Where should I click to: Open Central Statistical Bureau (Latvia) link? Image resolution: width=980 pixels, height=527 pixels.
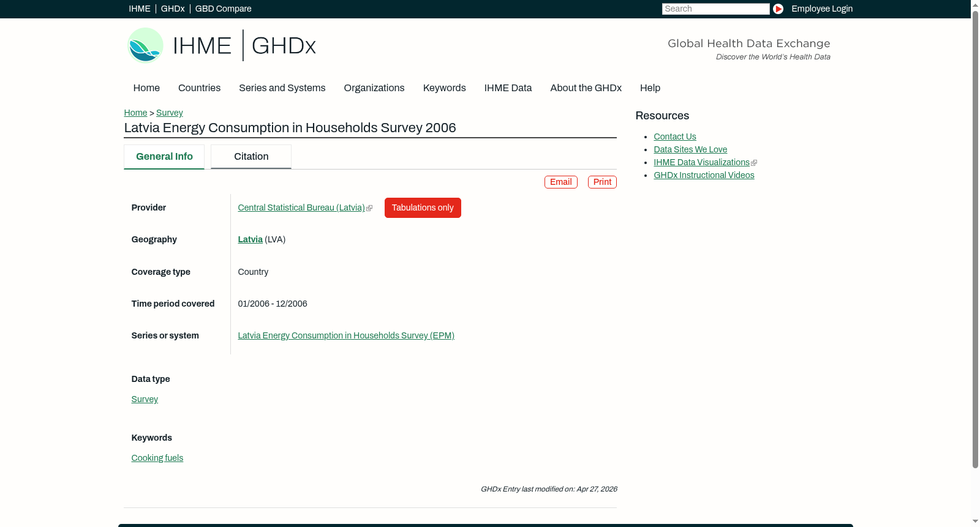[x=301, y=208]
